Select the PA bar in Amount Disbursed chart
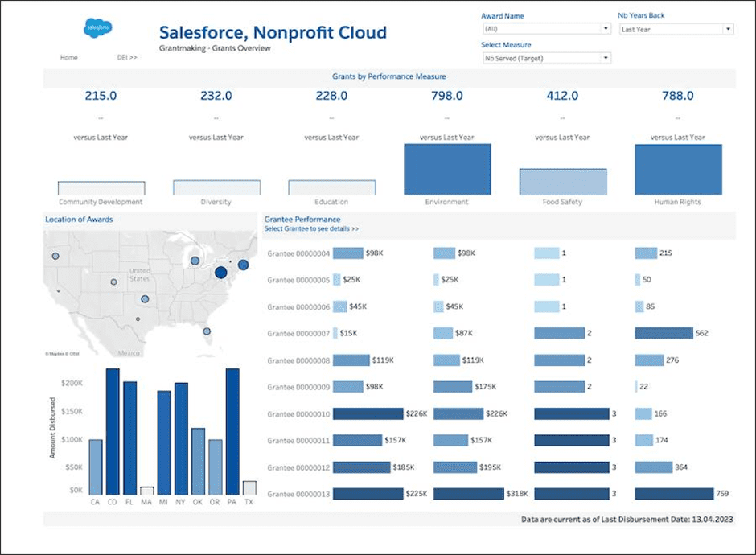 (232, 432)
